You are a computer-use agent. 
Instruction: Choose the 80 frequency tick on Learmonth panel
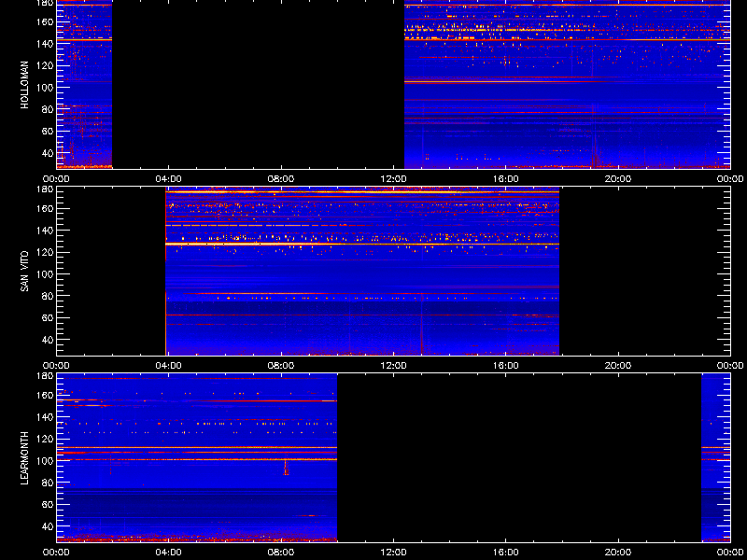(49, 483)
